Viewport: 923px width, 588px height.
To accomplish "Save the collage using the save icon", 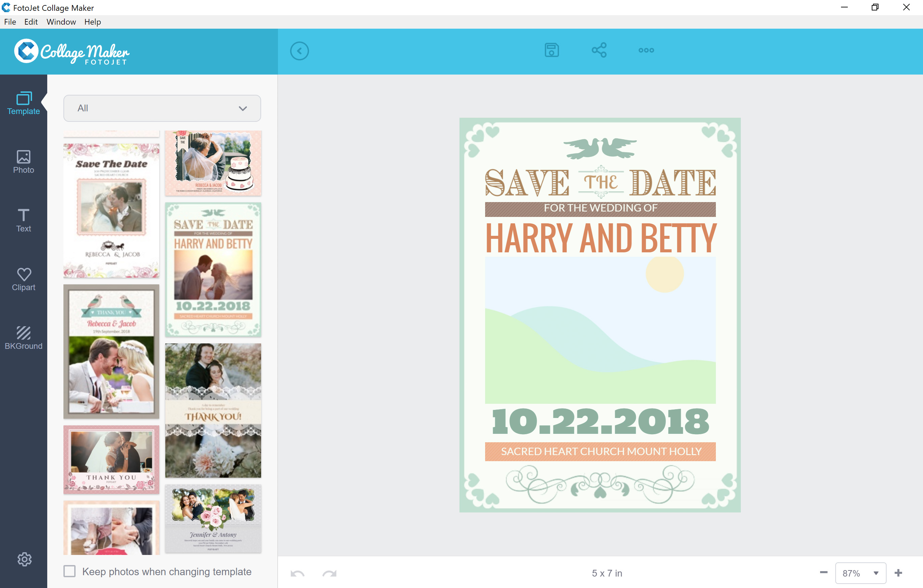I will [551, 50].
